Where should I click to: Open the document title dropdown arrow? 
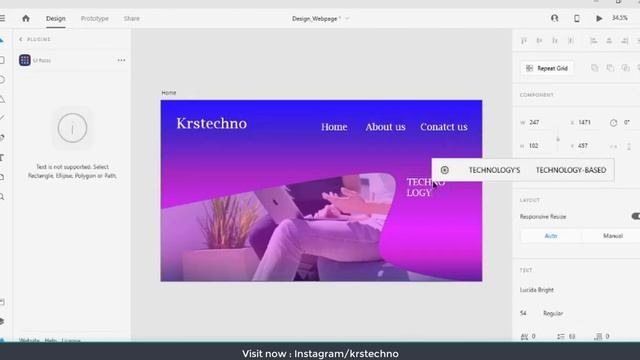tap(347, 18)
